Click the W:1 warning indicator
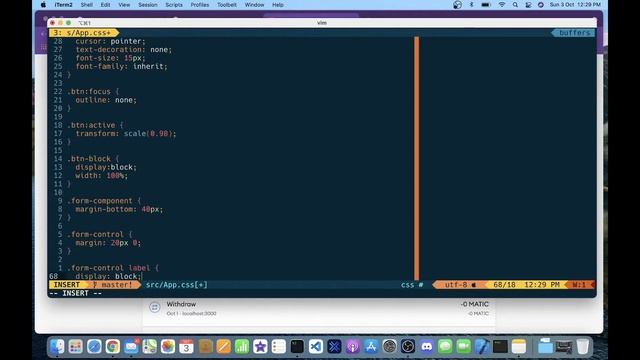The height and width of the screenshot is (360, 640). pos(579,284)
